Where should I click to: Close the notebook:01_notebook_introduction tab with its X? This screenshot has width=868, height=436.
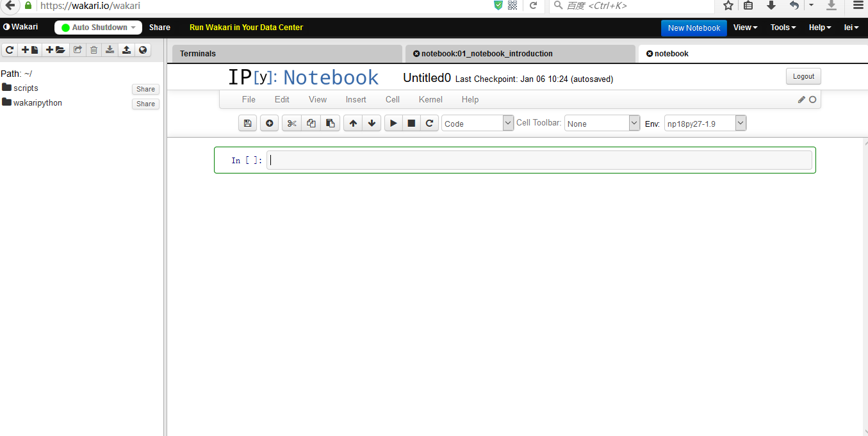point(416,54)
